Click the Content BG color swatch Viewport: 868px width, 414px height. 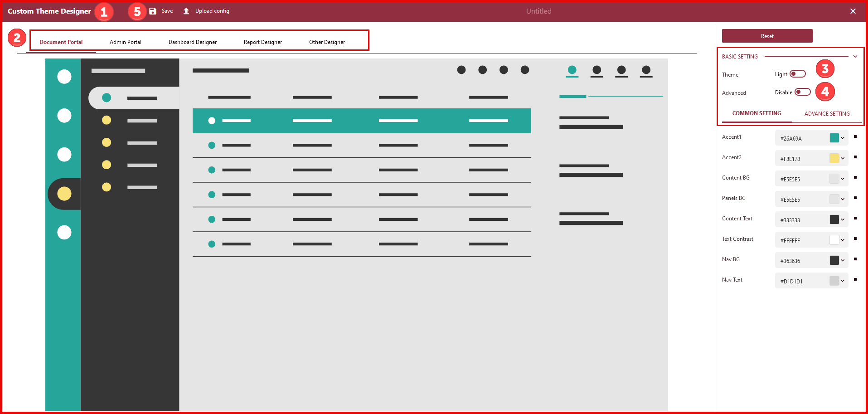(x=834, y=178)
